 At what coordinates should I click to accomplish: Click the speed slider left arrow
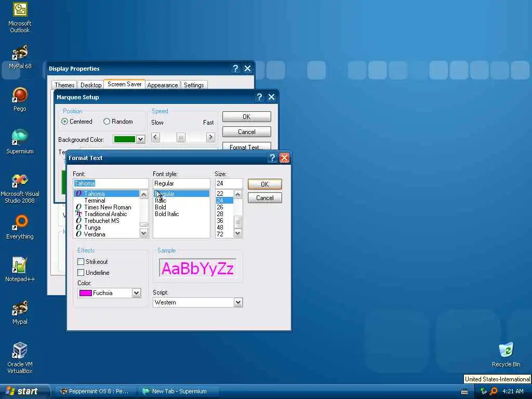point(155,137)
